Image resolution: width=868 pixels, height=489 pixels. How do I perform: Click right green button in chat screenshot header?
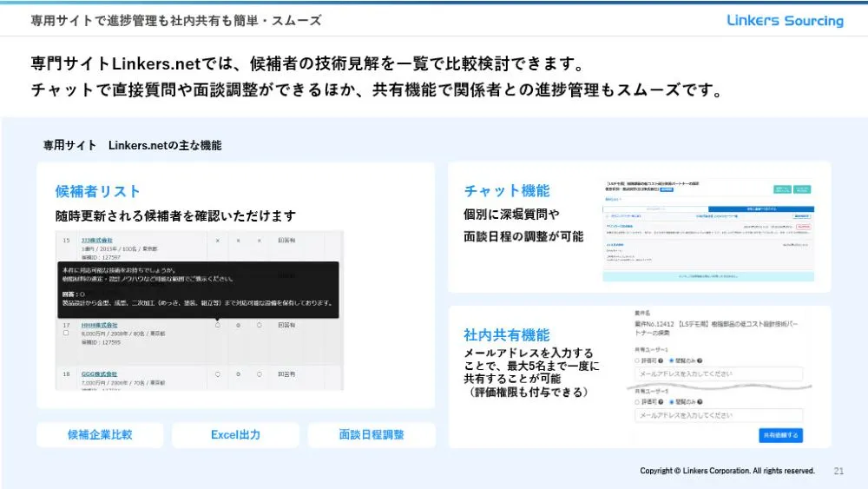click(x=802, y=189)
